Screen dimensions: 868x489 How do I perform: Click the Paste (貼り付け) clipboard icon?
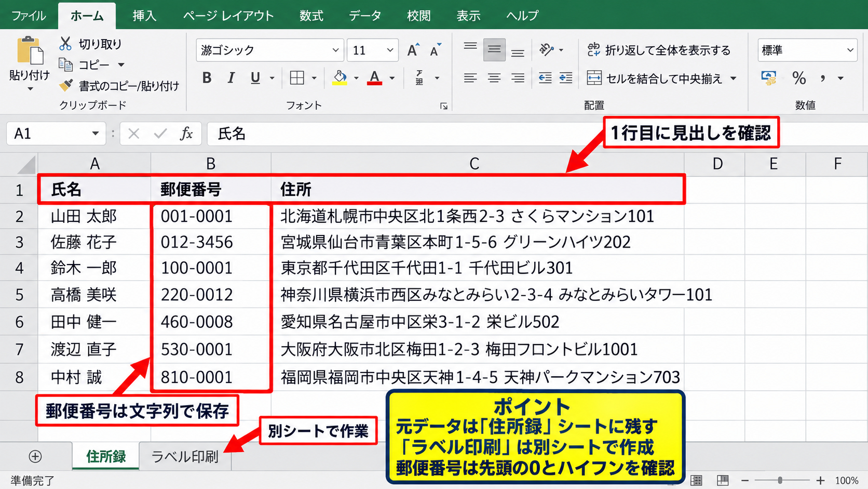tap(29, 51)
